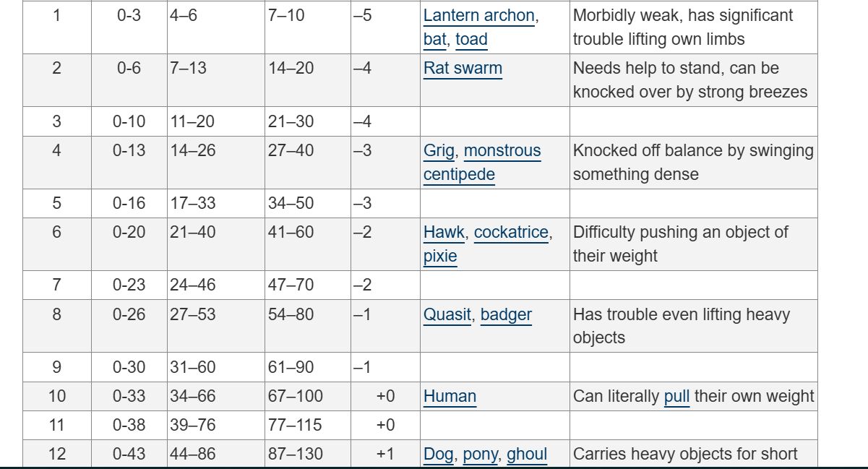Click the Quasit link
The height and width of the screenshot is (469, 868).
coord(447,315)
